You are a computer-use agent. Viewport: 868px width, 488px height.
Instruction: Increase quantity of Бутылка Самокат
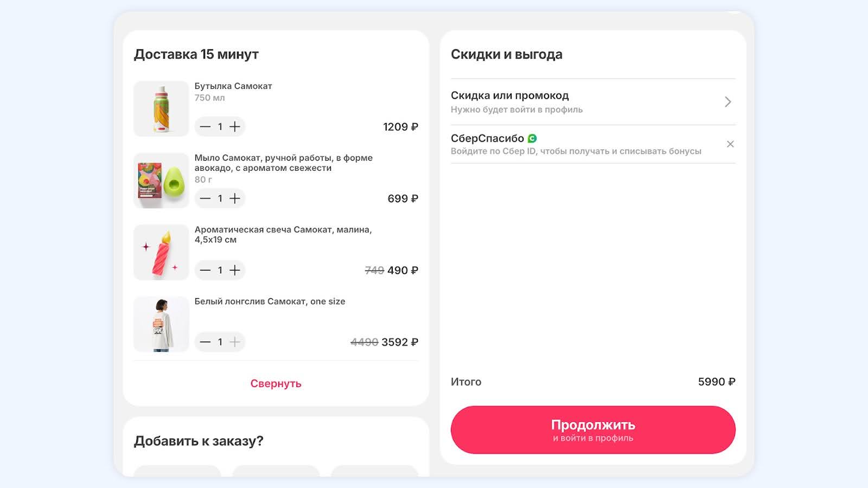point(235,127)
